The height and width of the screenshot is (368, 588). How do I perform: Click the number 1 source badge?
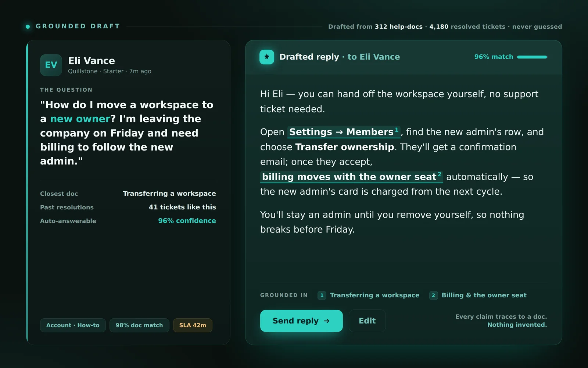click(x=322, y=296)
